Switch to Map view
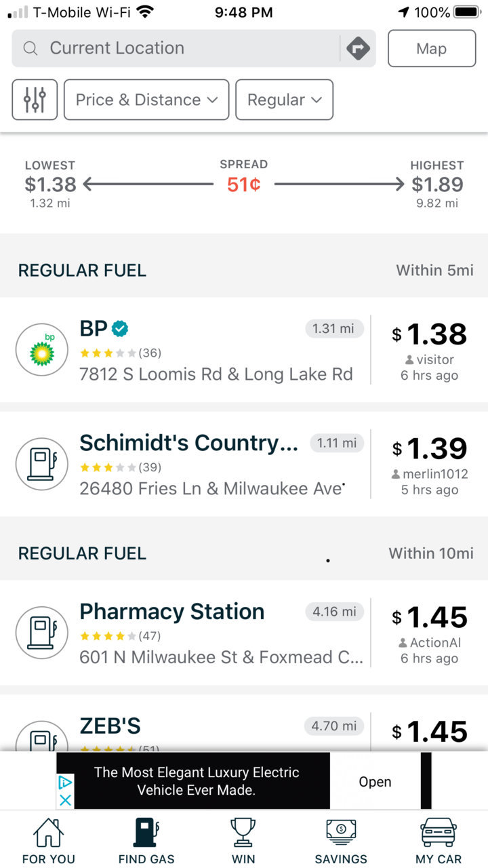 432,49
